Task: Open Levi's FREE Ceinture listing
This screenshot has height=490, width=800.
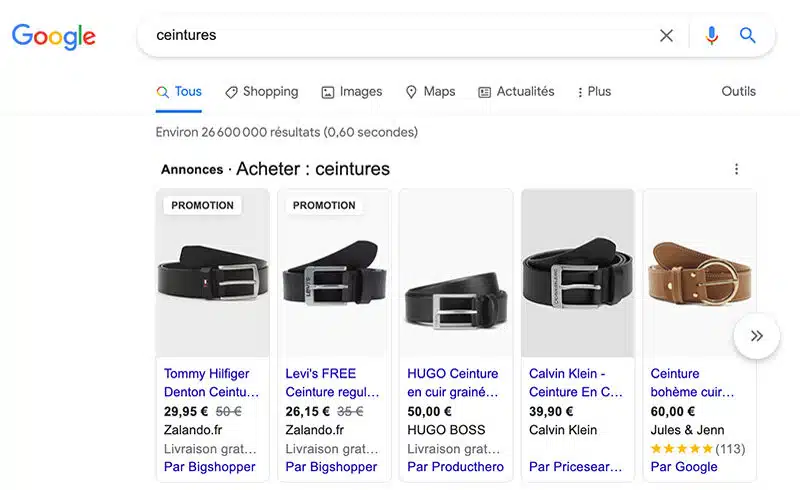Action: [332, 383]
